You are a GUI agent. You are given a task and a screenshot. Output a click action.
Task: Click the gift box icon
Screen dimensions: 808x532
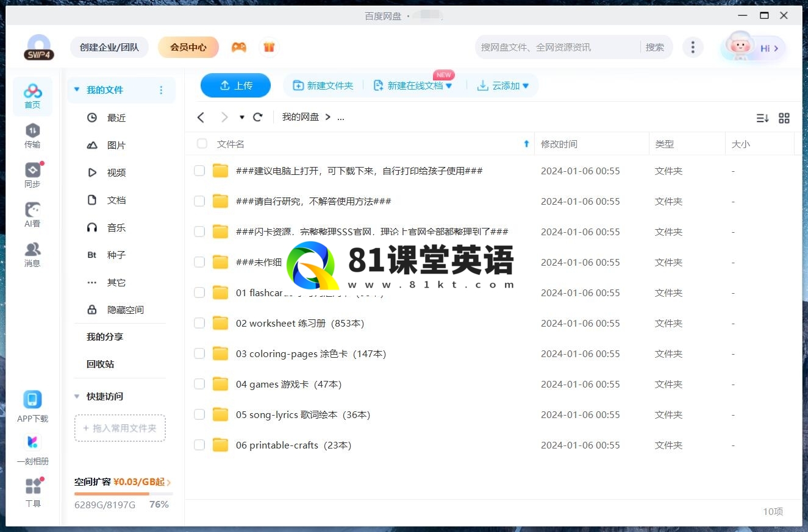click(269, 47)
